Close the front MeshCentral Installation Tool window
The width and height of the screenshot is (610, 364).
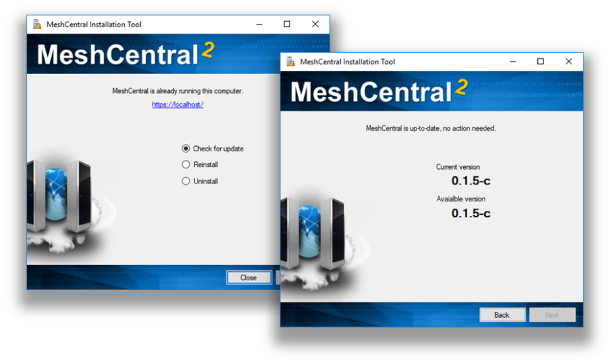coord(569,61)
